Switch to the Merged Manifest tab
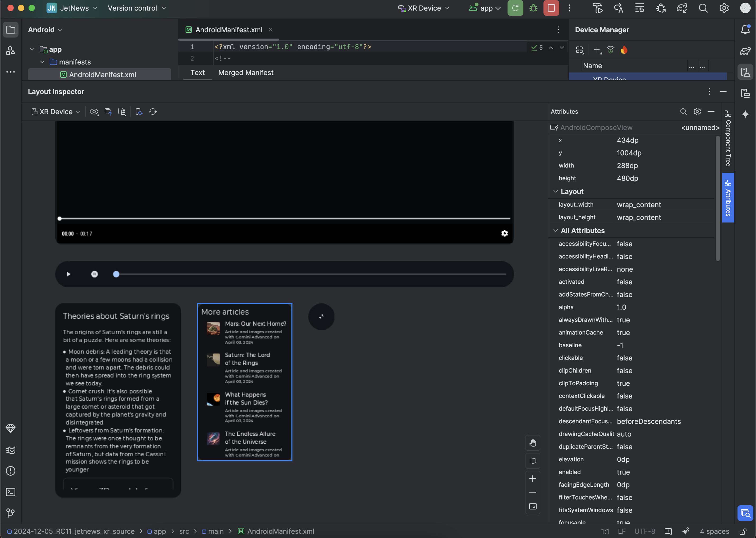Screen dimensions: 756x538 246,72
